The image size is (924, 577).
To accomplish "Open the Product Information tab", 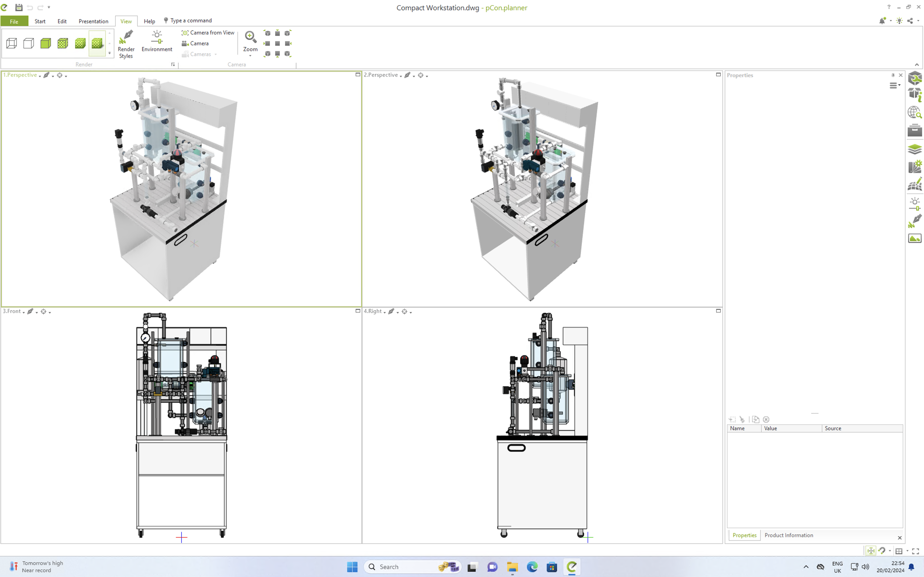I will [788, 535].
